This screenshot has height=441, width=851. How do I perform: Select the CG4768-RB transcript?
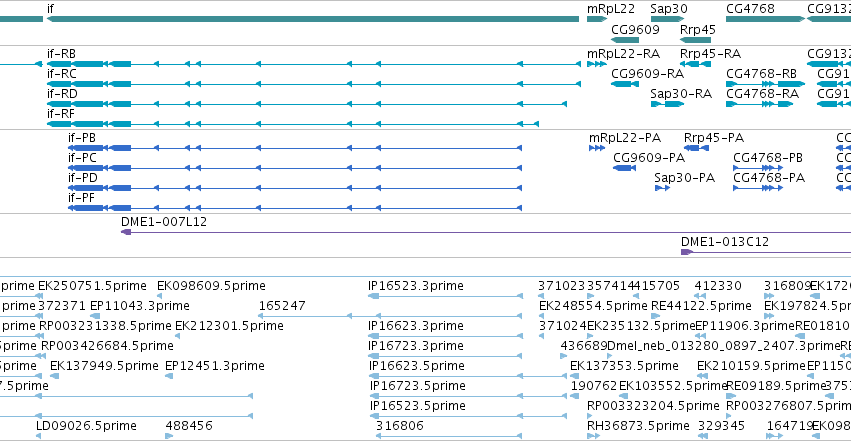coord(765,84)
